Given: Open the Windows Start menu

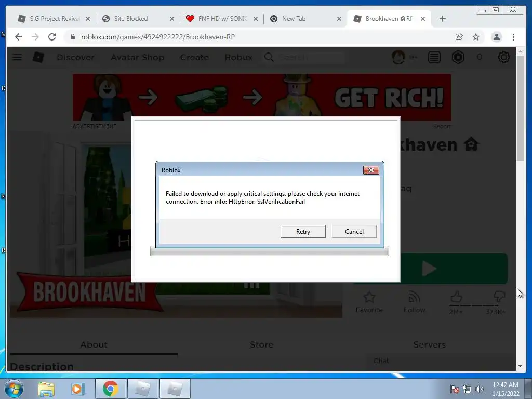Looking at the screenshot, I should tap(14, 389).
